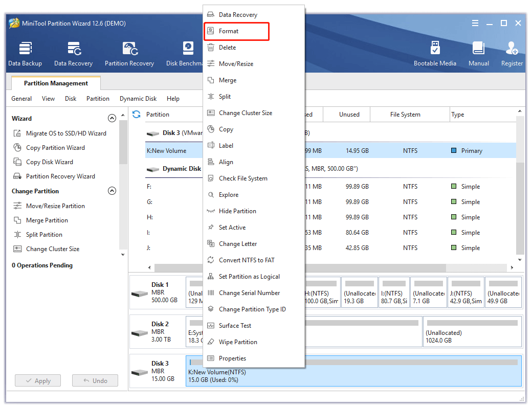Select the 1024.0 GB unallocated block on Disk 2
Image resolution: width=532 pixels, height=406 pixels.
point(472,332)
